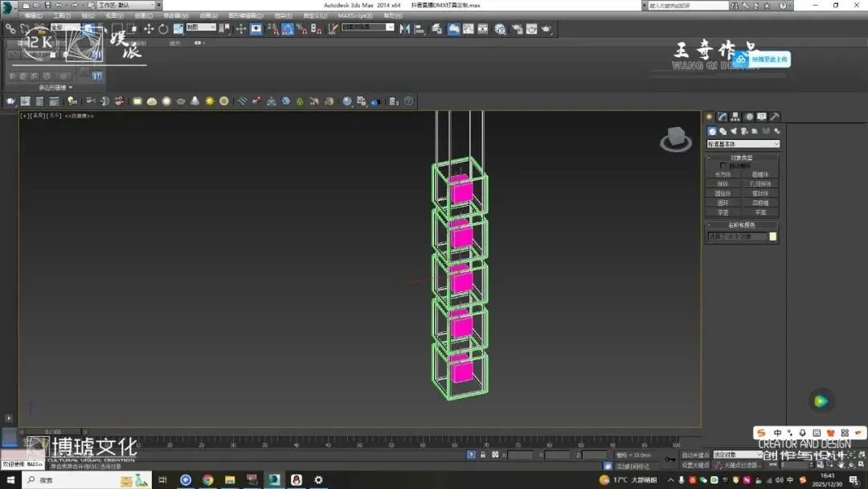Open the Material Editor
This screenshot has height=489, width=868.
click(500, 29)
